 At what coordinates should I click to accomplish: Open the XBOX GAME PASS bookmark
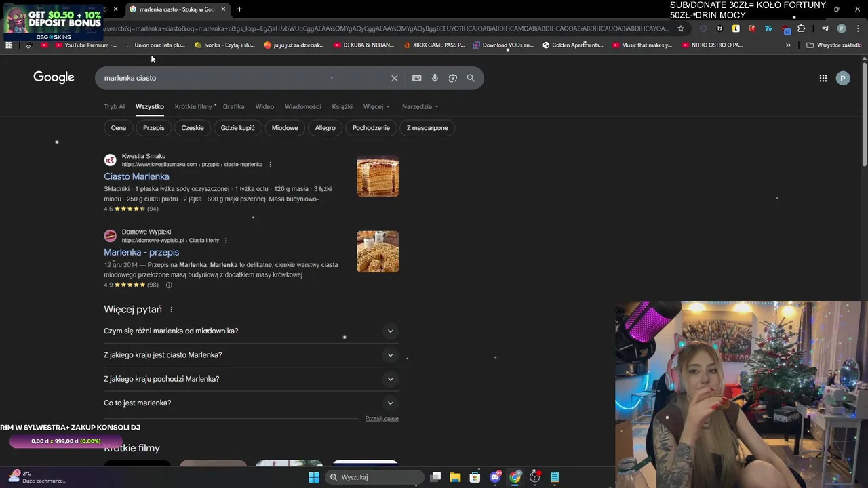[x=434, y=45]
